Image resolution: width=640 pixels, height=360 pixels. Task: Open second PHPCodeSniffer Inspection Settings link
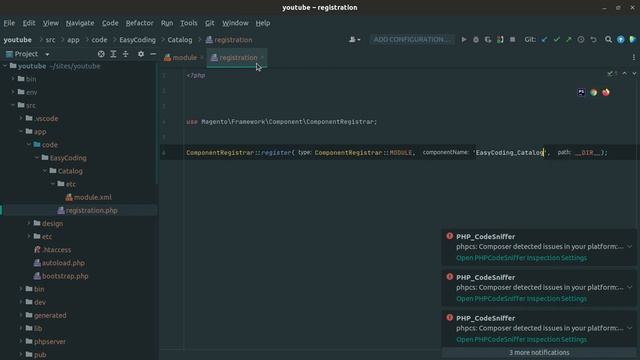[x=521, y=299]
